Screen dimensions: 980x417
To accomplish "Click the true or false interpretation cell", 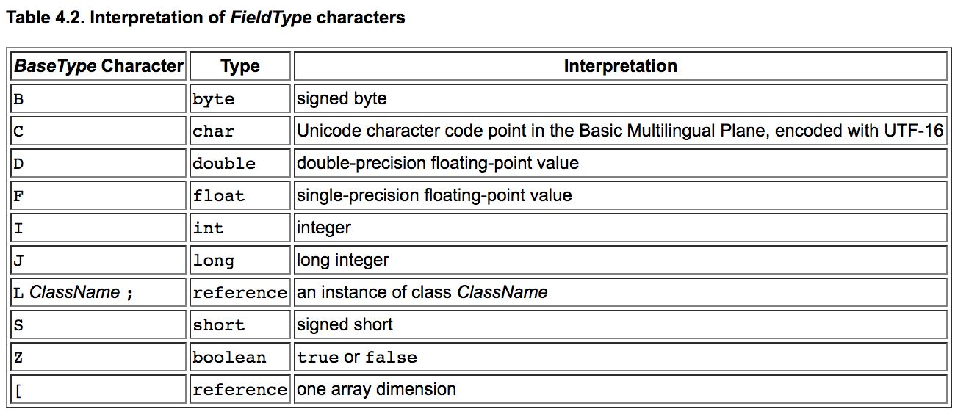I will pos(621,357).
